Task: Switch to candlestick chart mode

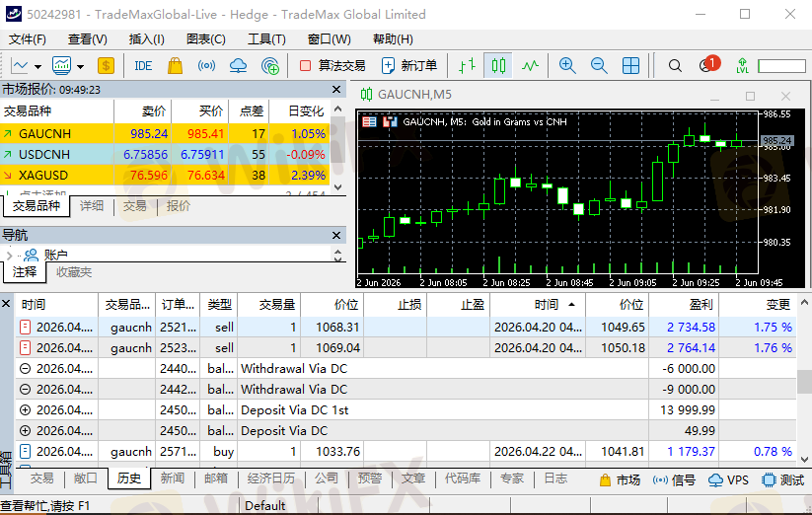Action: pyautogui.click(x=498, y=66)
